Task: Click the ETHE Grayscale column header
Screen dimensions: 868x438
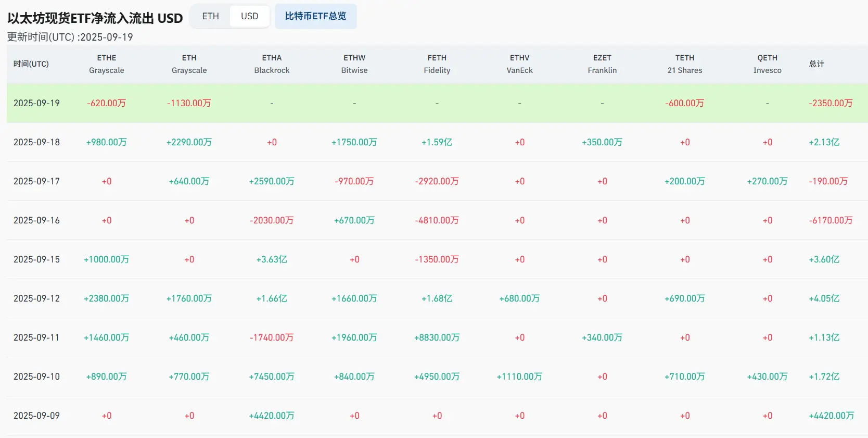Action: pos(107,64)
